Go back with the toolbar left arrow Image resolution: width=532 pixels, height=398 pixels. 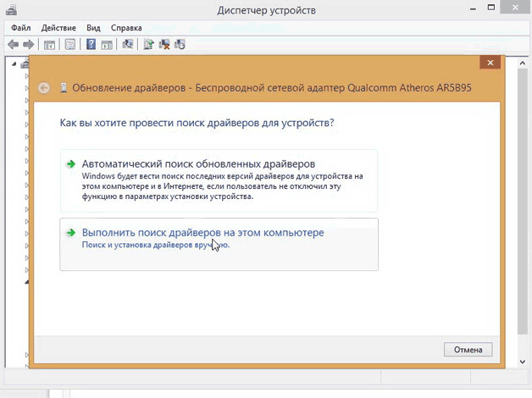(14, 44)
